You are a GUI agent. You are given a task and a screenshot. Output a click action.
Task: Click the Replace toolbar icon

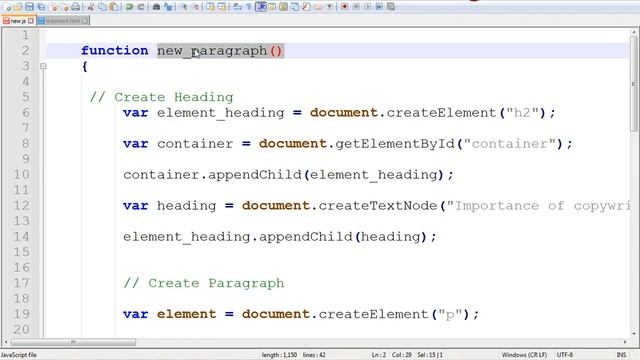(168, 7)
